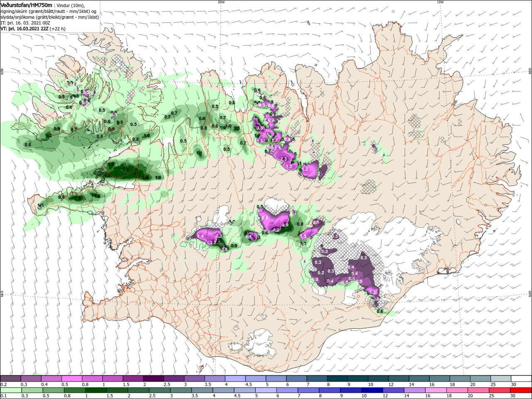Click the bright red swatch after 30 in lower legend
The width and height of the screenshot is (532, 399).
(x=520, y=390)
